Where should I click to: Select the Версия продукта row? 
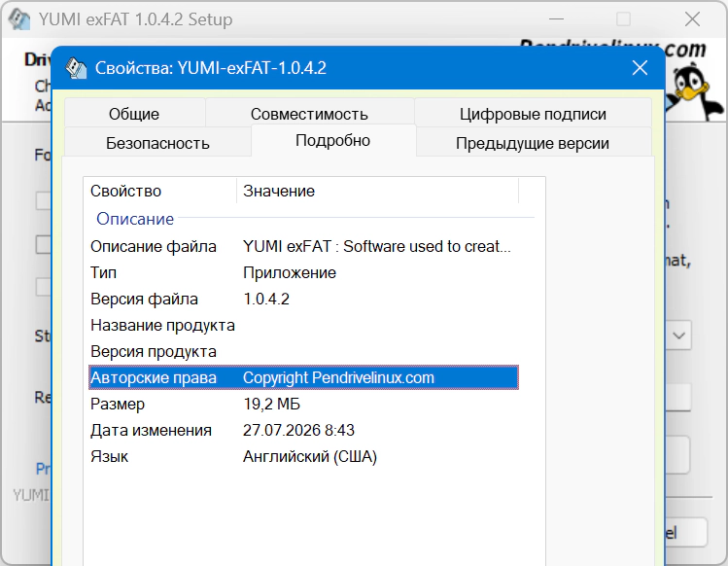(303, 351)
